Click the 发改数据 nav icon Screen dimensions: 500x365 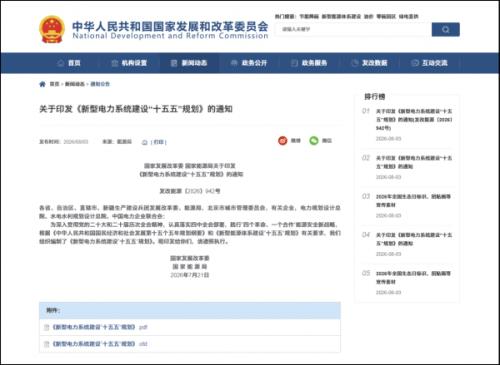[355, 63]
